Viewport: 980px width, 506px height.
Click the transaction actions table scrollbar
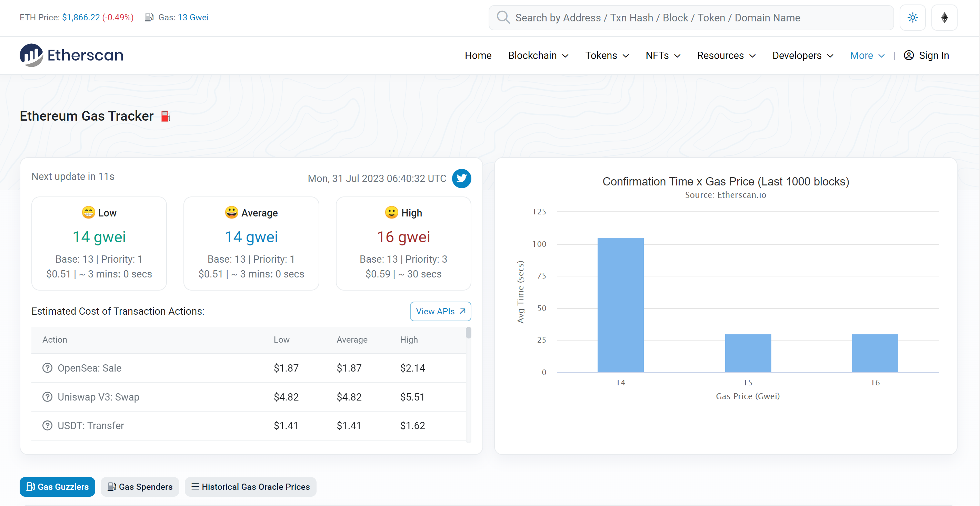click(468, 333)
